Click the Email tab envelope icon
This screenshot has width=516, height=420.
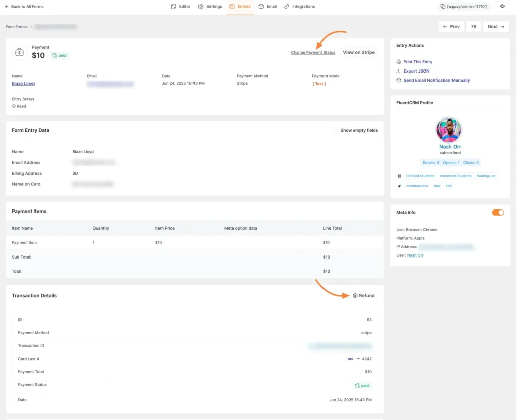[x=261, y=6]
